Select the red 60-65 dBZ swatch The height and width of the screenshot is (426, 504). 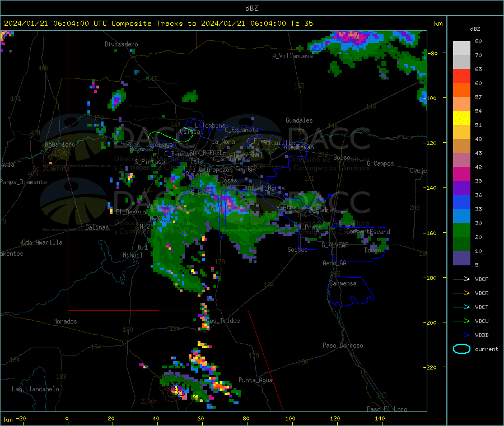[461, 76]
